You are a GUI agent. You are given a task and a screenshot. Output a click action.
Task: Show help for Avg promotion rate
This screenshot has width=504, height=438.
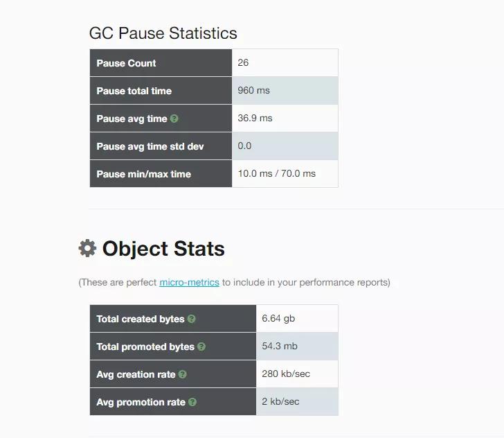(192, 402)
